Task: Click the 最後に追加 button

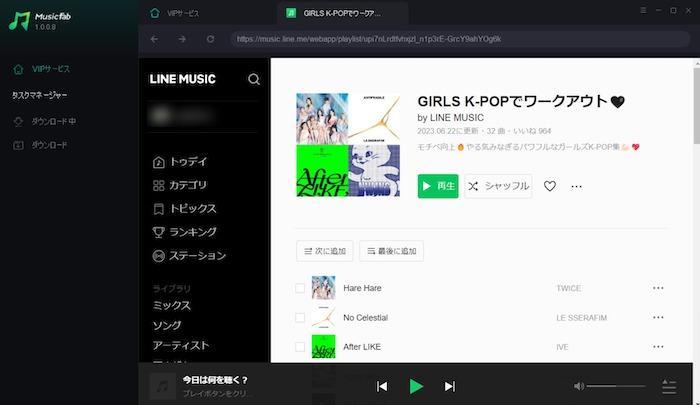Action: pos(392,251)
